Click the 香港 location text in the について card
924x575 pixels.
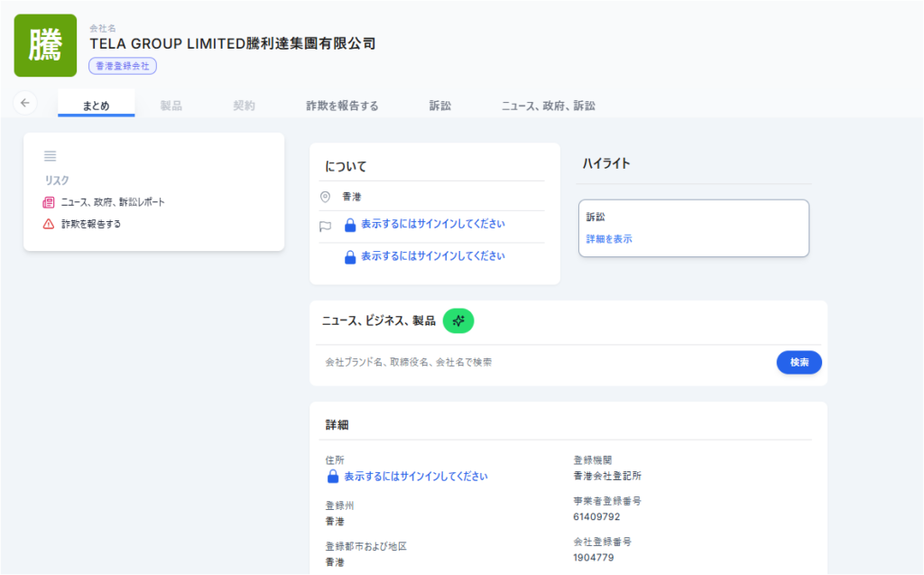point(352,197)
